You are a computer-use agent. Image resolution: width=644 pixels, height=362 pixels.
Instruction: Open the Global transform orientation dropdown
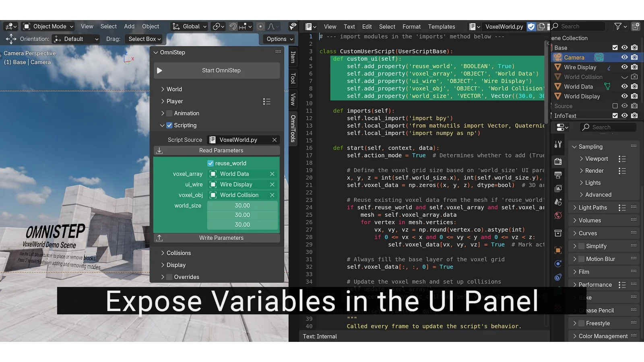[190, 27]
